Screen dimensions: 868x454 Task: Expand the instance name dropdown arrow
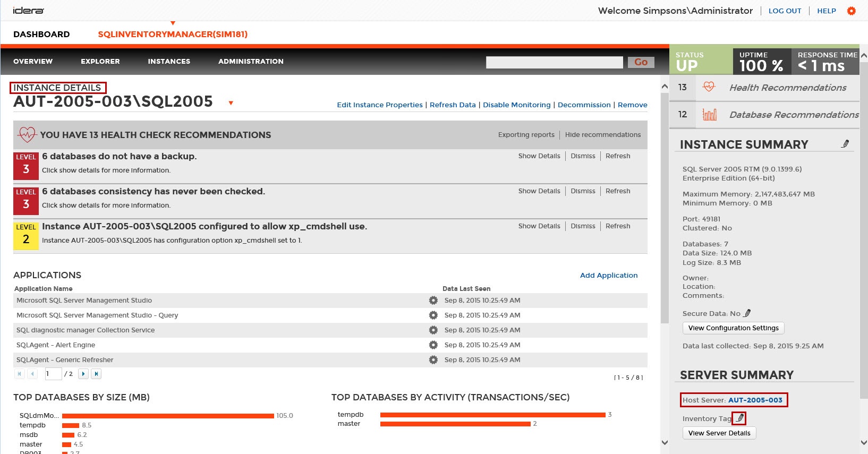tap(231, 103)
